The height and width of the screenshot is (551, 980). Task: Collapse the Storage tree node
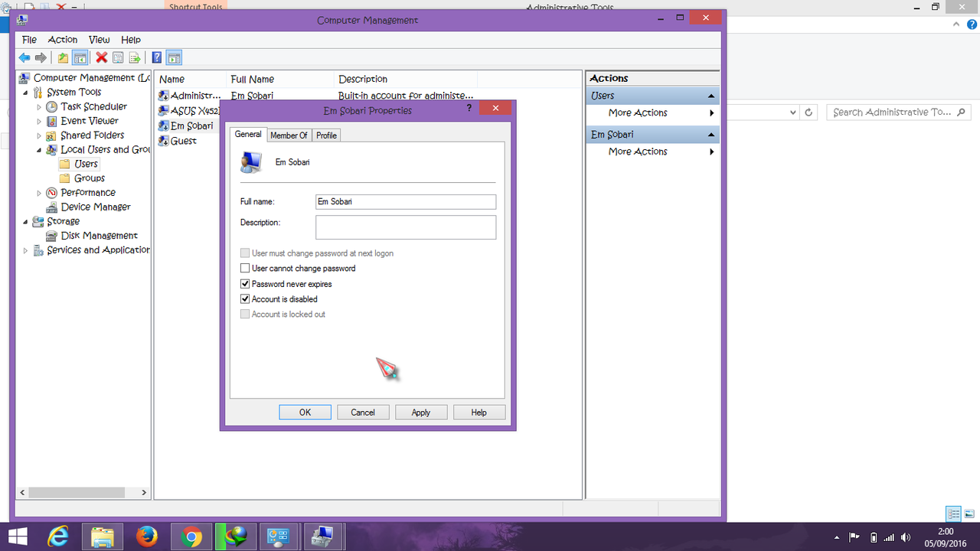pos(25,222)
